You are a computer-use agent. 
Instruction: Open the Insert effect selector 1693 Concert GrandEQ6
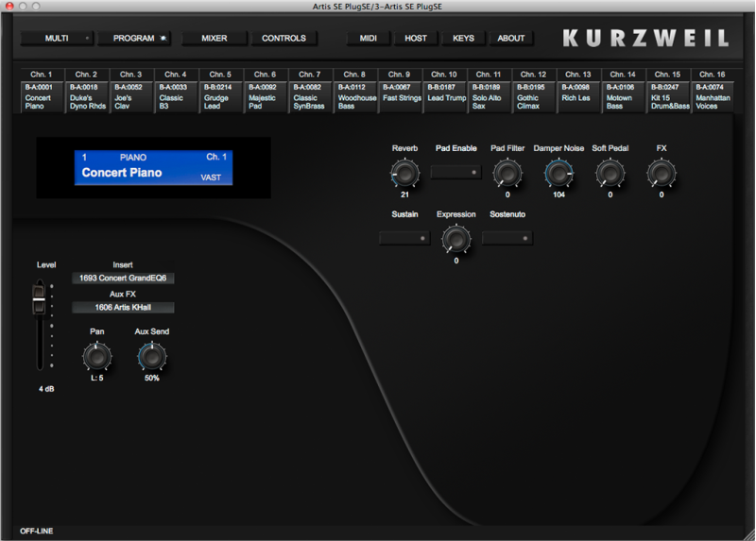point(123,279)
